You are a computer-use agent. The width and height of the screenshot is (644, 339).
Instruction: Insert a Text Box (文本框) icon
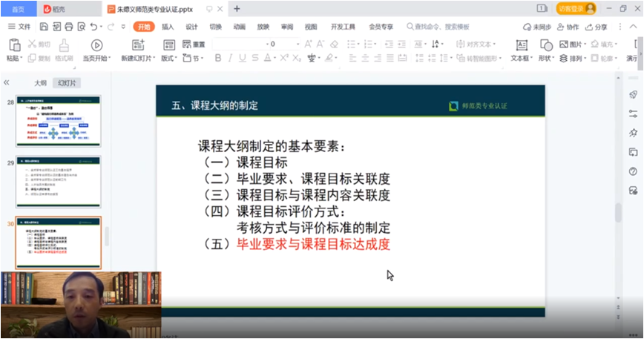[x=520, y=45]
